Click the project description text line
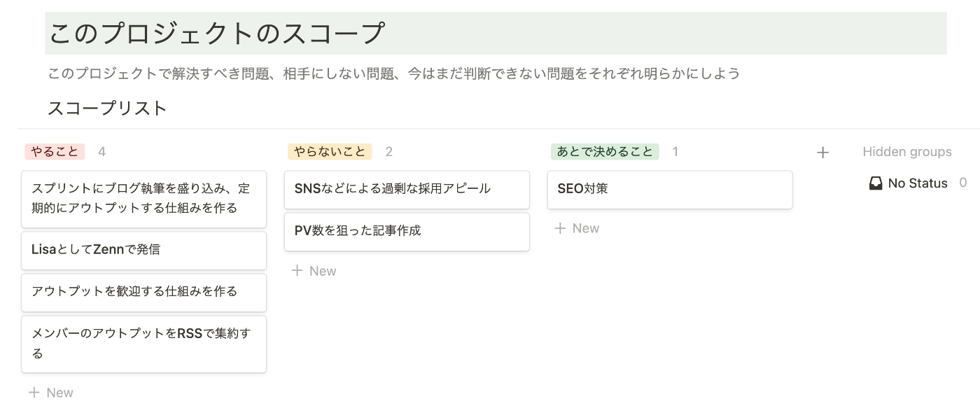Screen dimensions: 980x413 pos(394,73)
